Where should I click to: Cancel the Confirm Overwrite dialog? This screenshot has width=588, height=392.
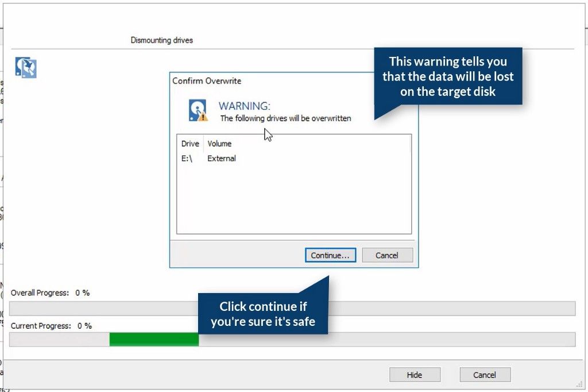pos(387,255)
